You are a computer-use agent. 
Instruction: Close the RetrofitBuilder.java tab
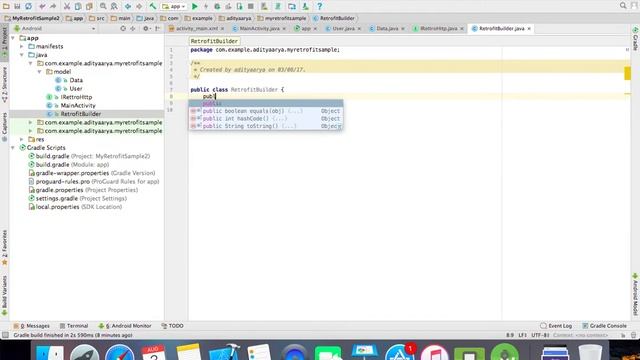click(529, 29)
